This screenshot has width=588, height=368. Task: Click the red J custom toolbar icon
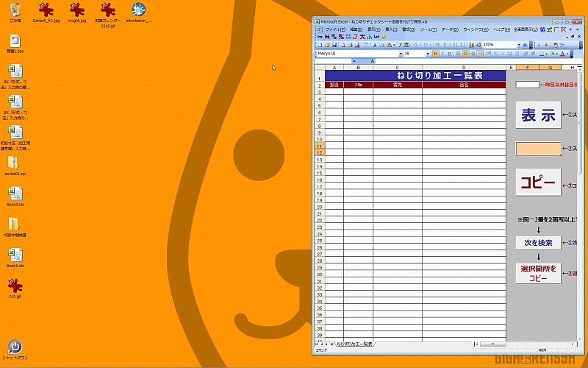(355, 37)
